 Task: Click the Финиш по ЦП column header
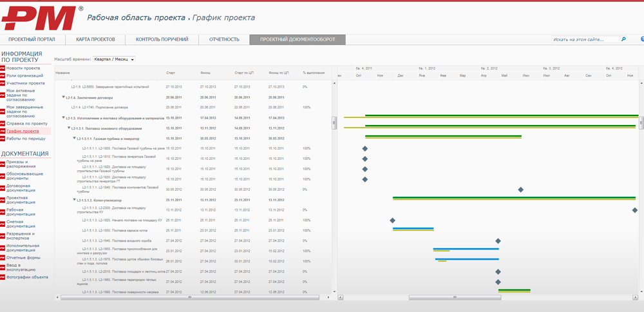click(x=279, y=73)
